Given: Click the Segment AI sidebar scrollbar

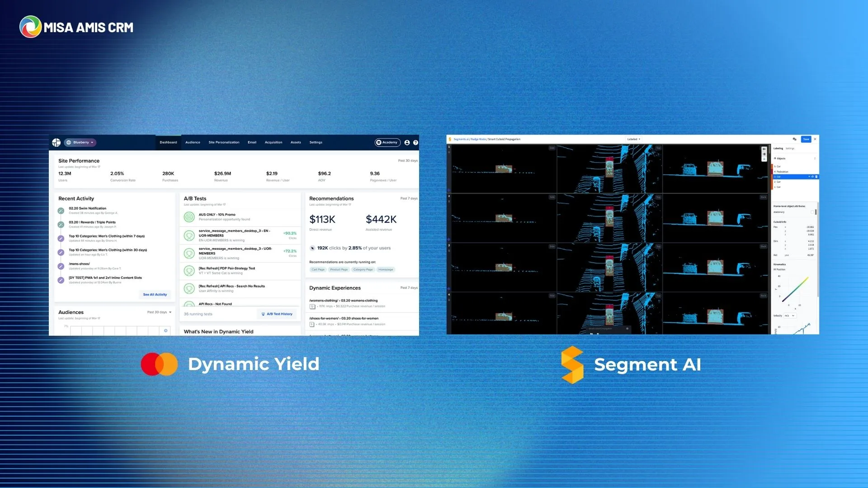Looking at the screenshot, I should [818, 249].
